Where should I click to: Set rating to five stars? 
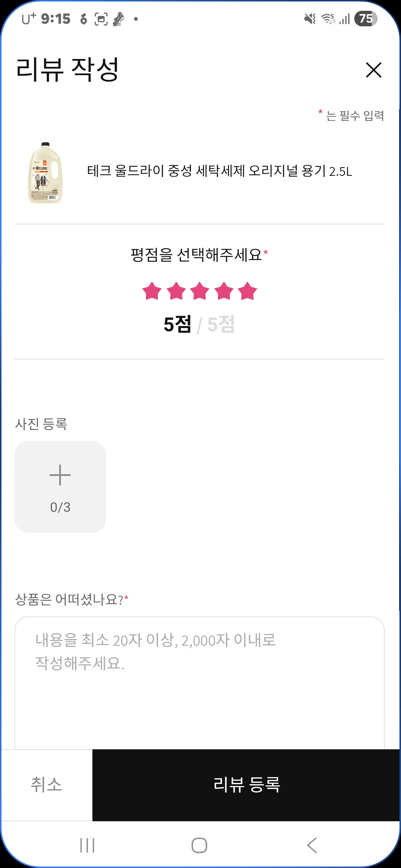tap(248, 291)
